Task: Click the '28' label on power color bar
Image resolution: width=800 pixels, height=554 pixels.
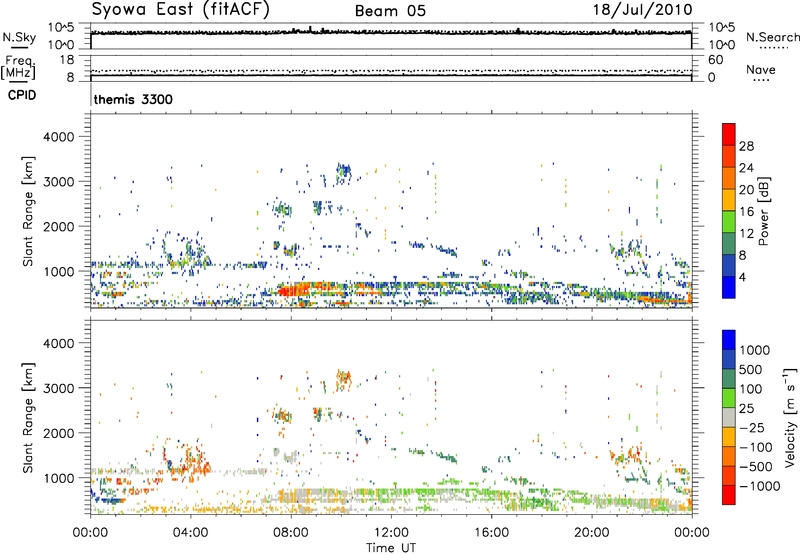Action: pyautogui.click(x=746, y=146)
